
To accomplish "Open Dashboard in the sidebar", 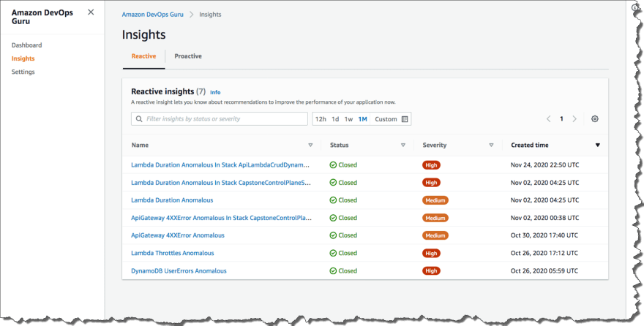I will click(x=26, y=45).
